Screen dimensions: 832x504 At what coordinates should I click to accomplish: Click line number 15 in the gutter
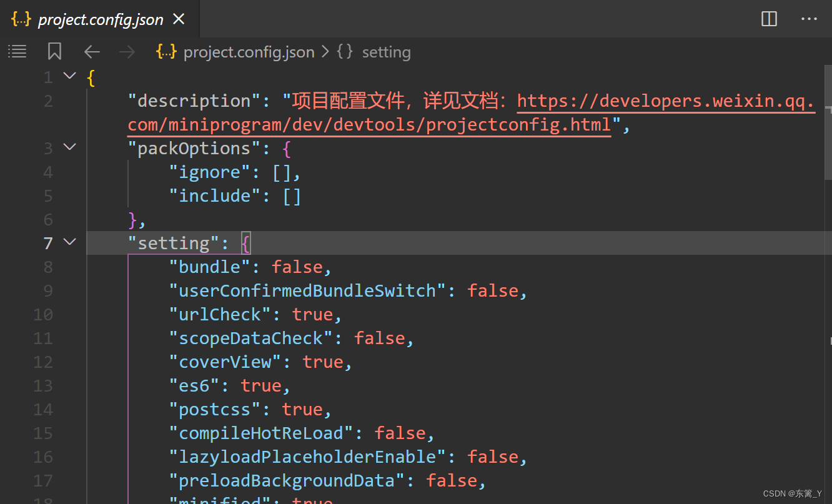(43, 433)
